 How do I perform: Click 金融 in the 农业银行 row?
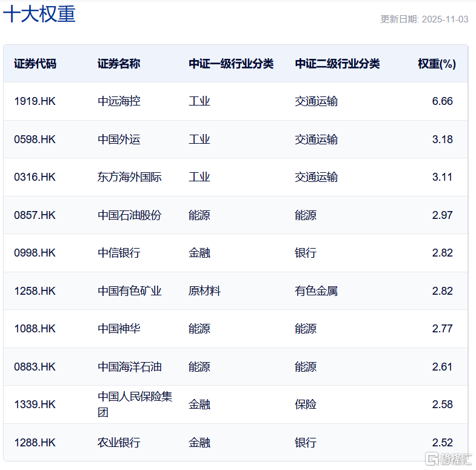point(199,443)
